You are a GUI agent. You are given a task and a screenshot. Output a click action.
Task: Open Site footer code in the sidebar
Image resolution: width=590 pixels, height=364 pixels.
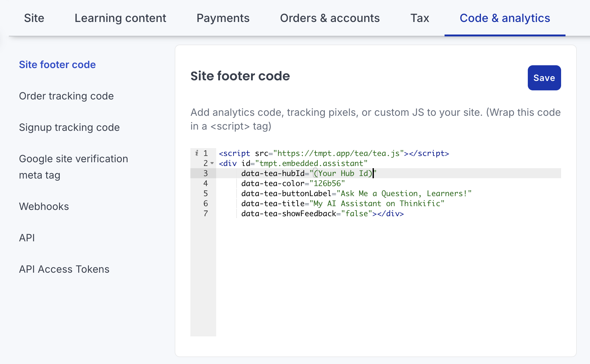tap(57, 65)
